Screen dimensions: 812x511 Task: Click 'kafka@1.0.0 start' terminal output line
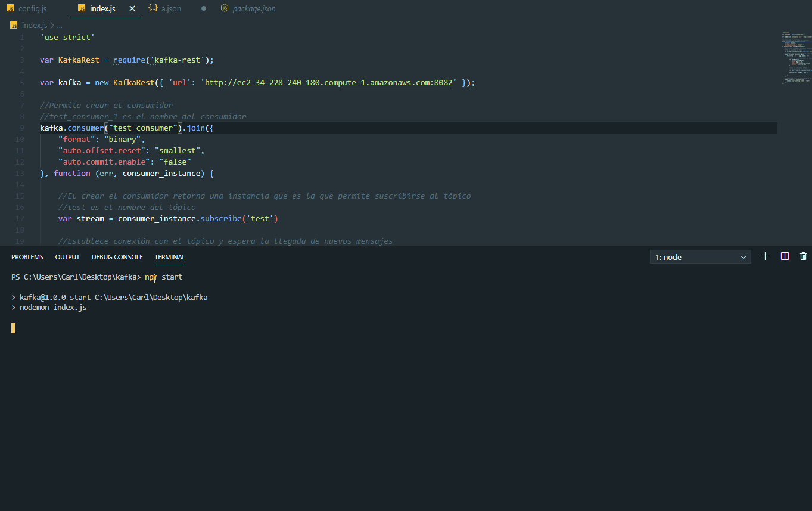click(113, 297)
